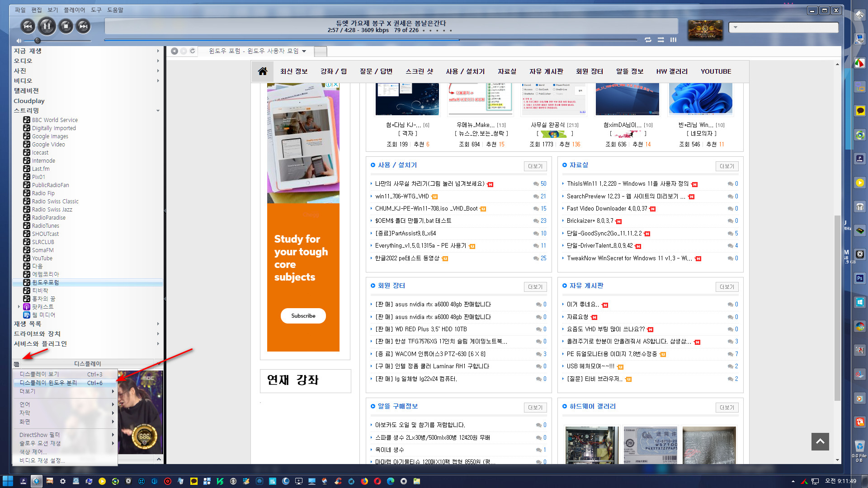
Task: Go back in the embedded browser
Action: point(174,51)
